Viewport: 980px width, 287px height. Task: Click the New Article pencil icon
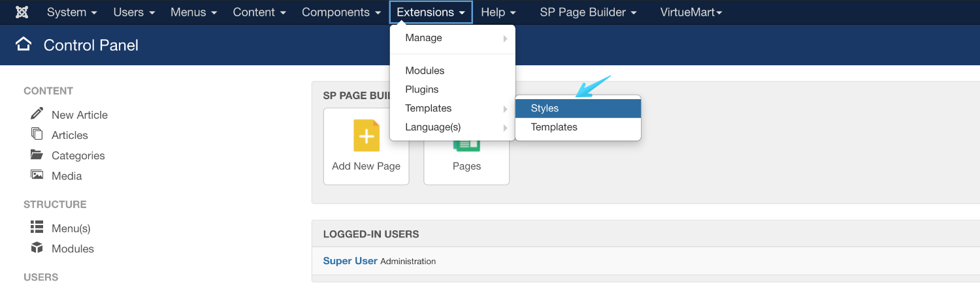[x=37, y=113]
